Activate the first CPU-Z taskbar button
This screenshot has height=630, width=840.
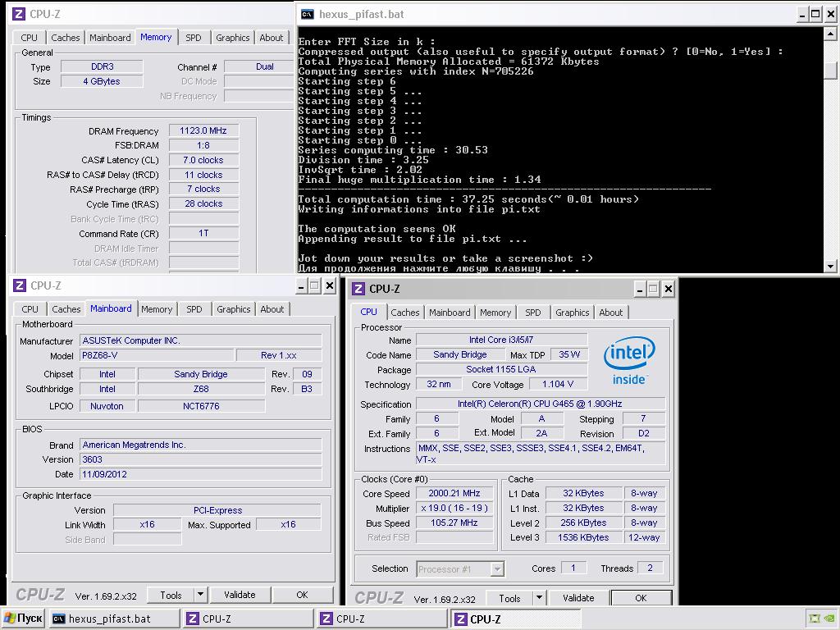(248, 619)
